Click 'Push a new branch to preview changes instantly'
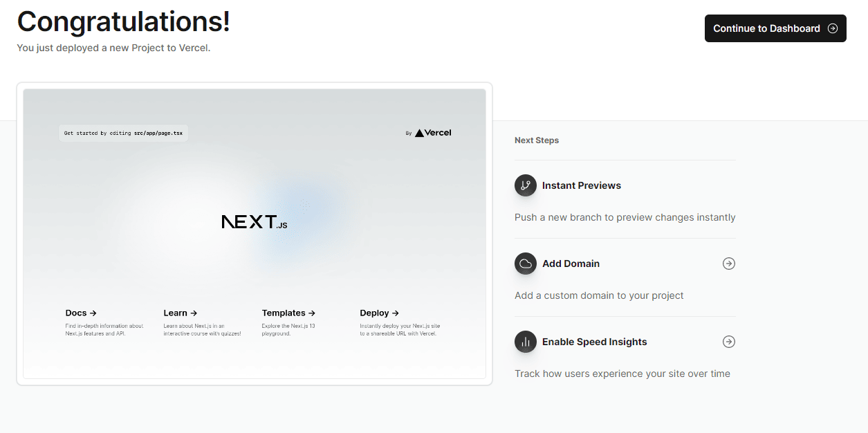The image size is (868, 433). [x=625, y=217]
